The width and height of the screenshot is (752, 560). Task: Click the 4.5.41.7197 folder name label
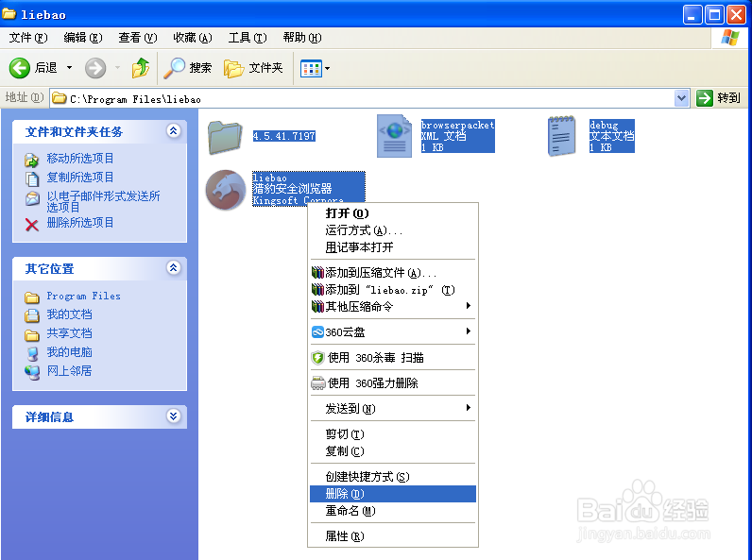tap(284, 136)
